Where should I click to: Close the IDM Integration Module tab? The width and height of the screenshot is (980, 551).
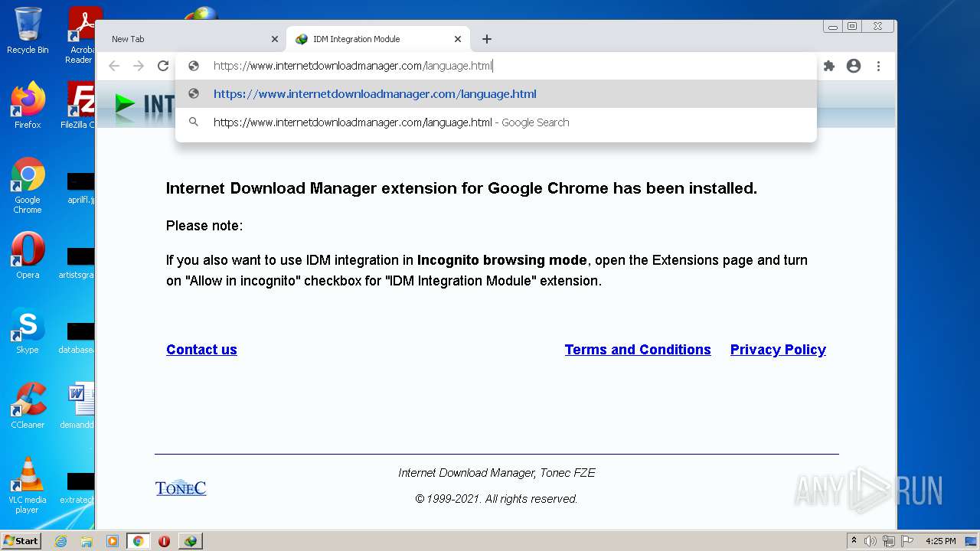pos(458,39)
